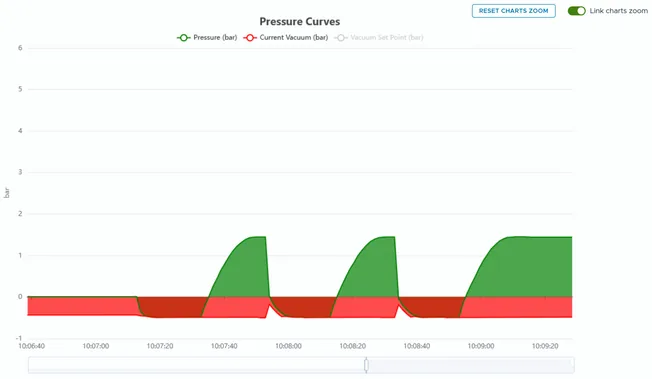Screen dimensions: 652x379
Task: Click the -1 value on the y-axis
Action: [19, 338]
